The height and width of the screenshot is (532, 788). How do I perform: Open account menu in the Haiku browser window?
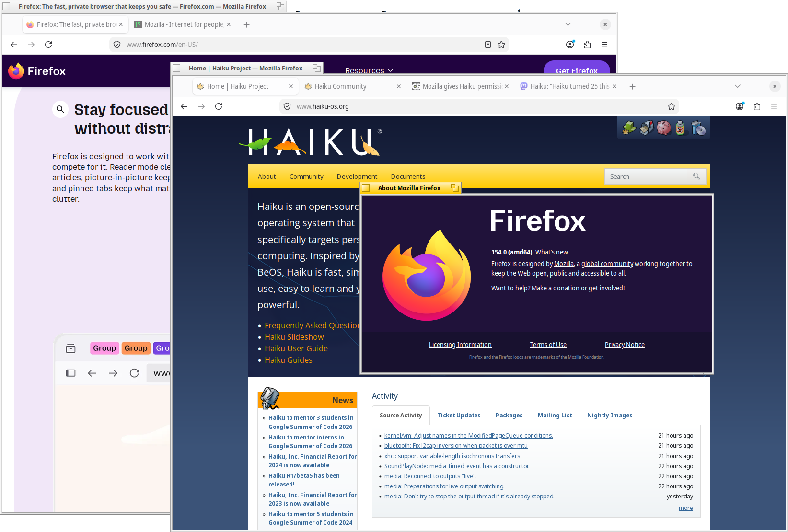[x=740, y=106]
